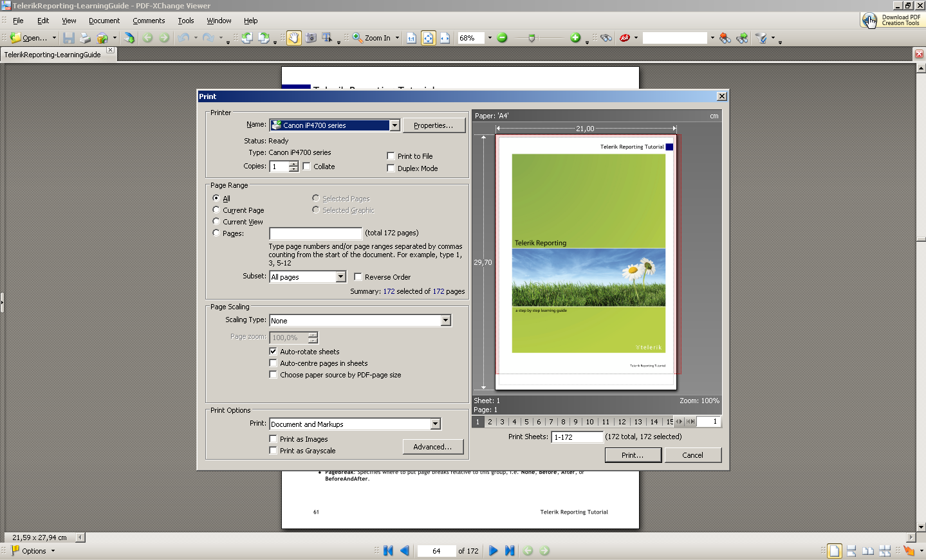Open the Comments menu
Image resolution: width=926 pixels, height=560 pixels.
pos(149,21)
